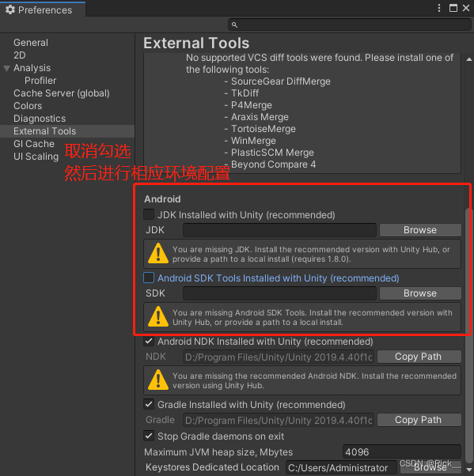This screenshot has height=476, width=474.
Task: Click the scrollbar down arrow
Action: click(469, 470)
